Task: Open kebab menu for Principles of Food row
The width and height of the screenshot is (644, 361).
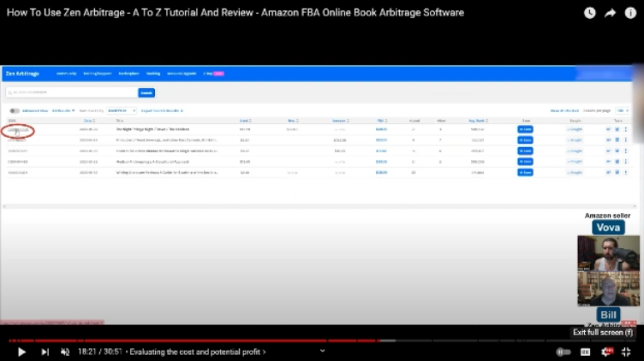Action: (626, 140)
